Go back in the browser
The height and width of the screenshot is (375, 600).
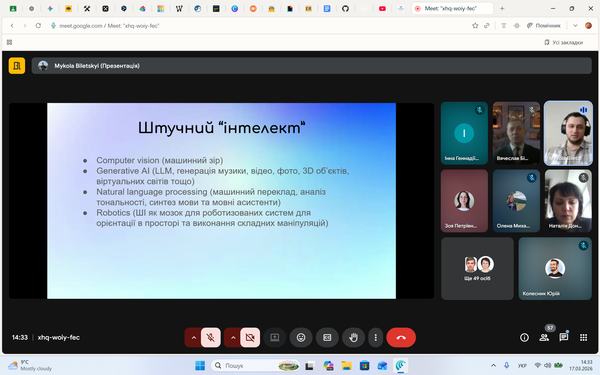click(x=12, y=26)
